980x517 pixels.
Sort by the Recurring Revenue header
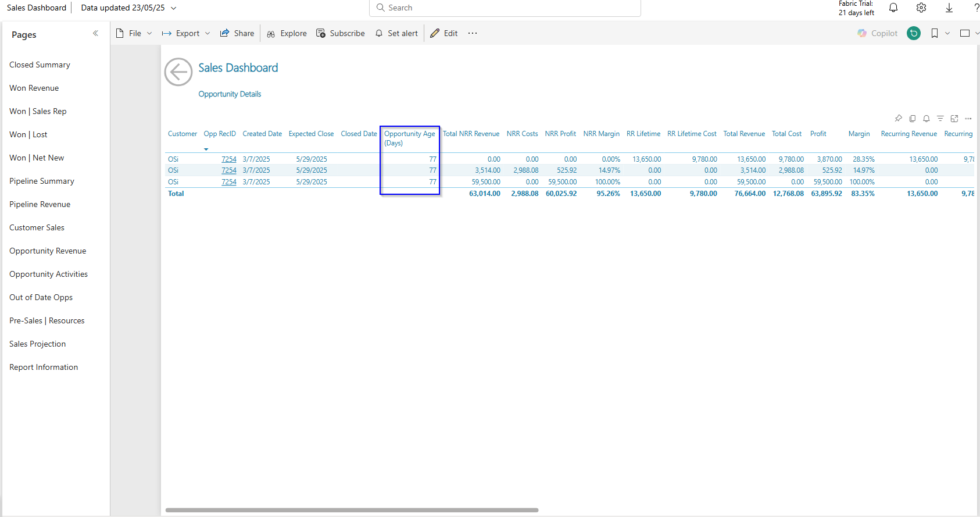point(909,134)
